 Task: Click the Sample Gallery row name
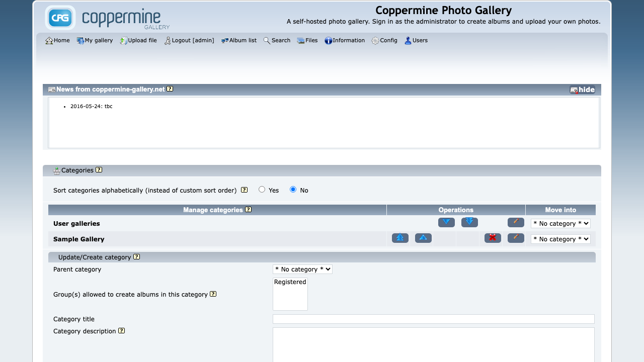coord(79,239)
